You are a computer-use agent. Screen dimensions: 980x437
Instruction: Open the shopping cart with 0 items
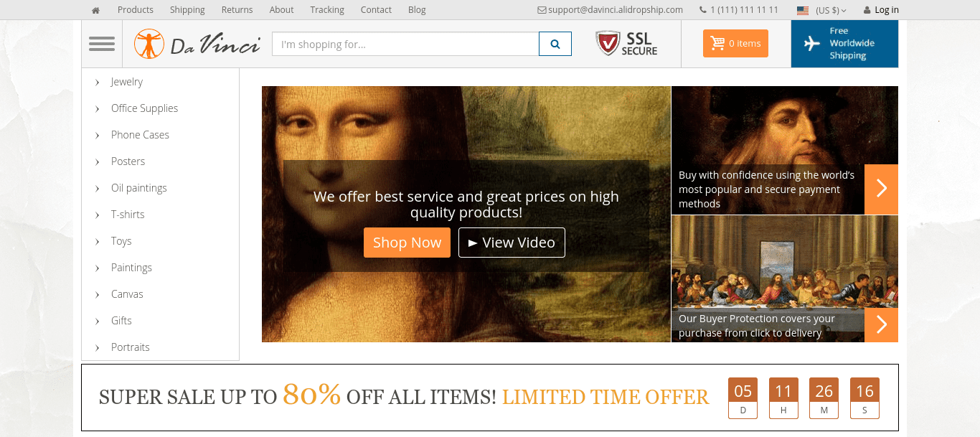735,43
